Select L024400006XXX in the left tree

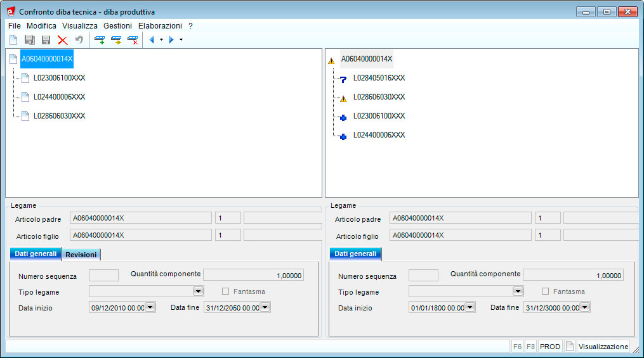click(x=60, y=97)
